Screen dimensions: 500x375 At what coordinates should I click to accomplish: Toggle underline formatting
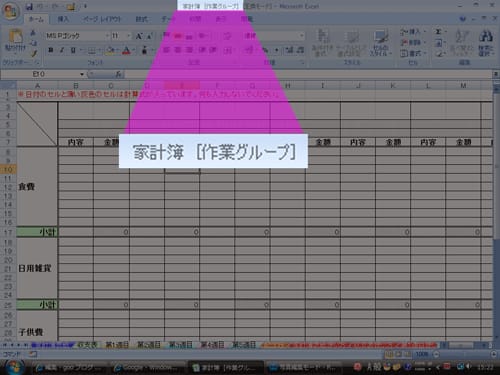[x=73, y=50]
